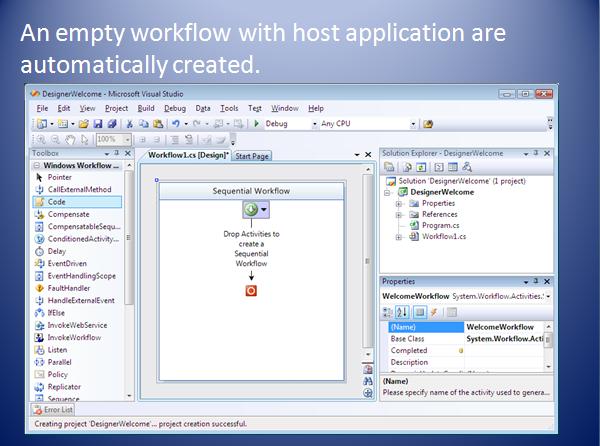Click the green workflow start icon
This screenshot has width=600, height=446.
pos(249,211)
